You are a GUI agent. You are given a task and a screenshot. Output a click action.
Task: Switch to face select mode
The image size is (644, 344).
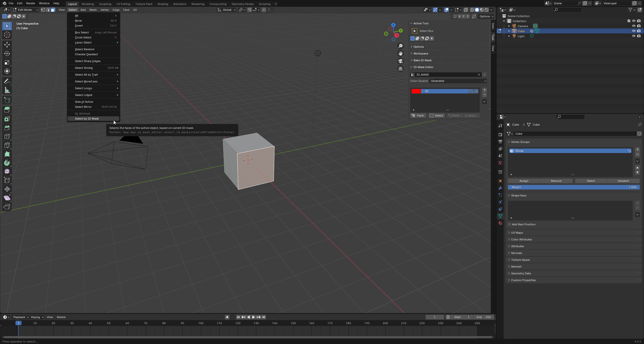click(53, 10)
